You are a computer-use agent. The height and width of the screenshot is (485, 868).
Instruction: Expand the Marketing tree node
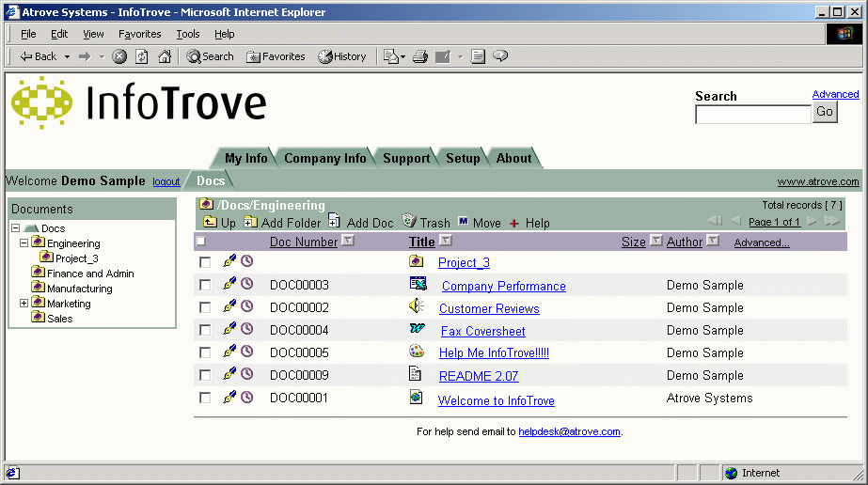point(24,303)
